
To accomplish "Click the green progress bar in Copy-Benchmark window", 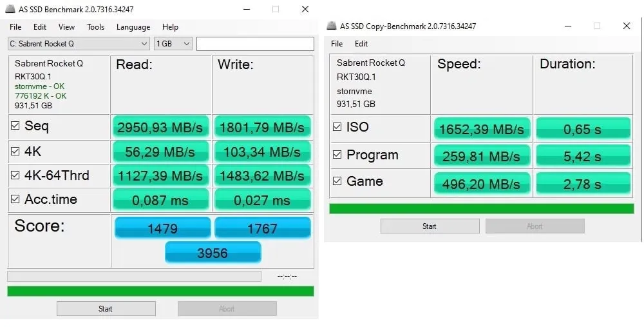I will pyautogui.click(x=481, y=208).
